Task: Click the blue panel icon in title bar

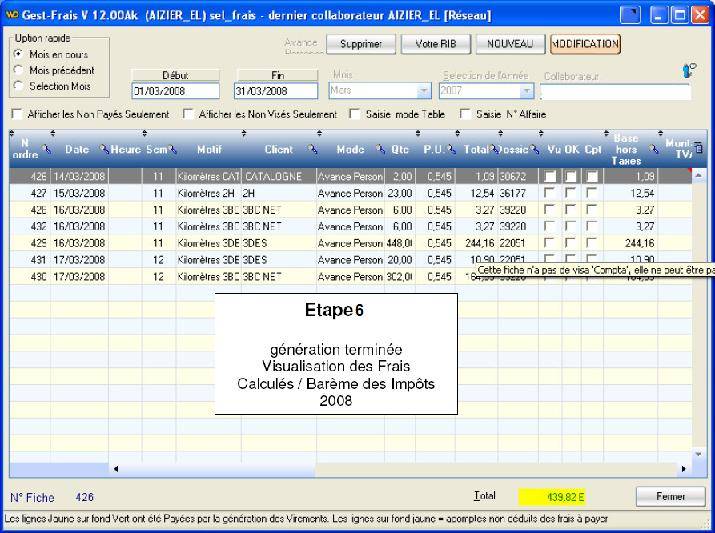Action: 630,15
